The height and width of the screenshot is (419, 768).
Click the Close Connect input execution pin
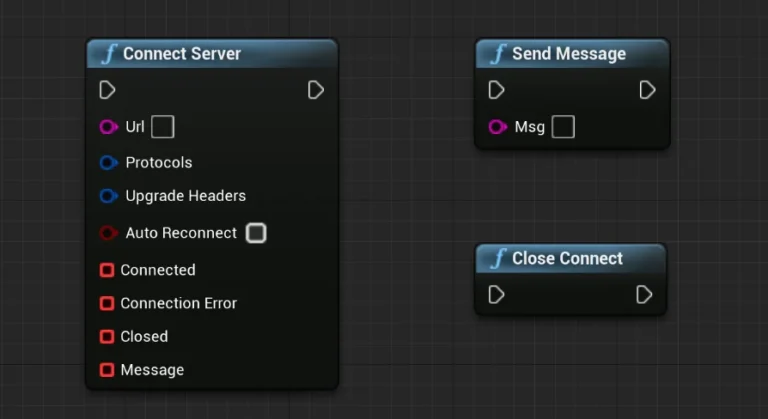[x=496, y=295]
